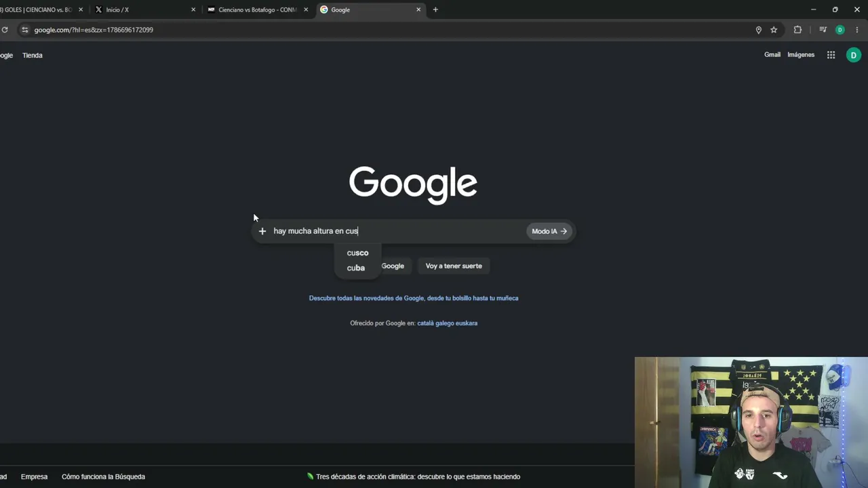The width and height of the screenshot is (868, 488).
Task: Switch Google language to català
Action: 425,323
